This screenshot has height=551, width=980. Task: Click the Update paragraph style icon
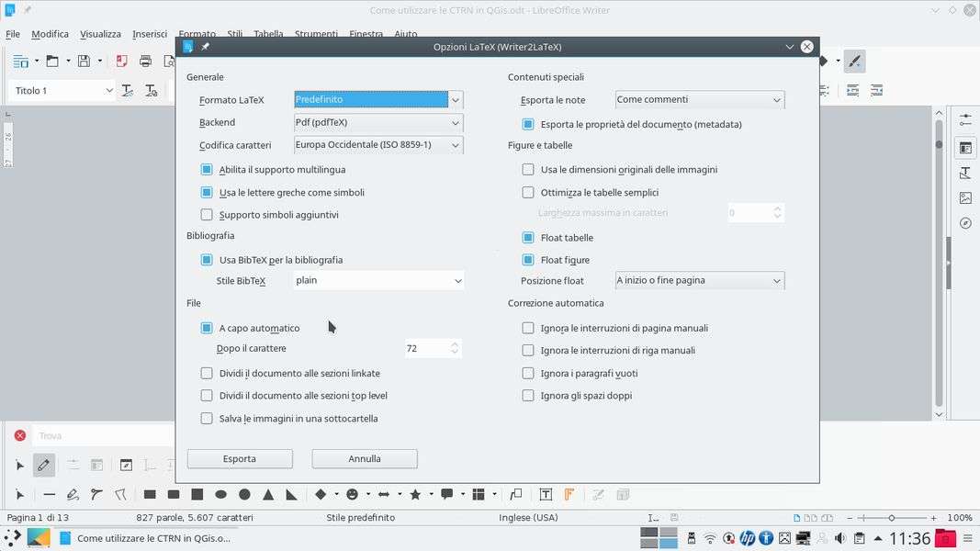(x=128, y=91)
